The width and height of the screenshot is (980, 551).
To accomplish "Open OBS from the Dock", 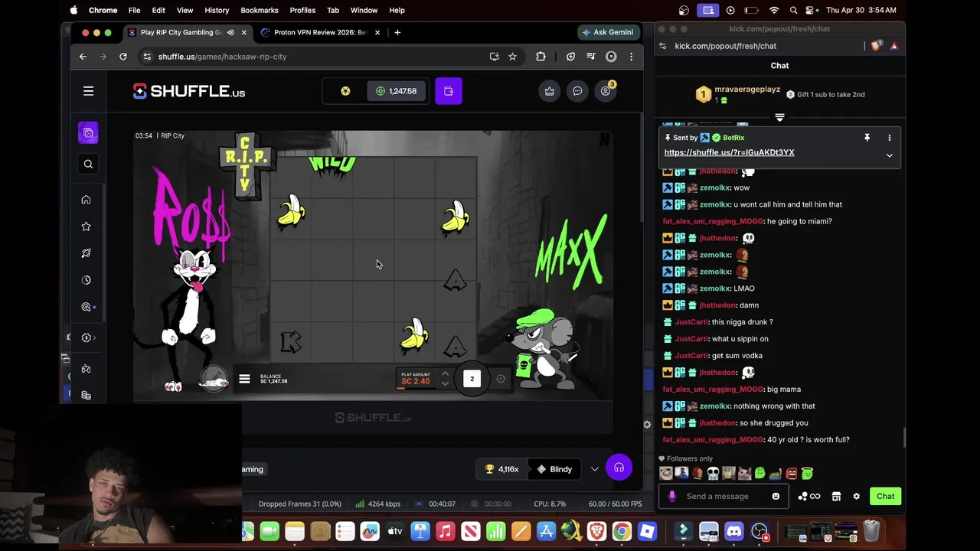I will point(759,530).
